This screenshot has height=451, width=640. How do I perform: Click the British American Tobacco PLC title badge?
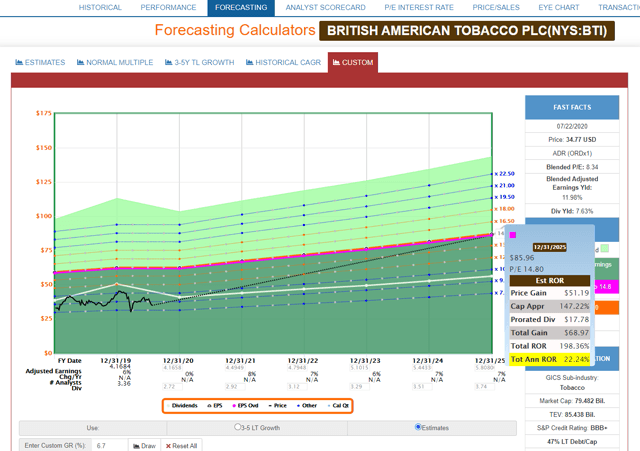point(467,31)
